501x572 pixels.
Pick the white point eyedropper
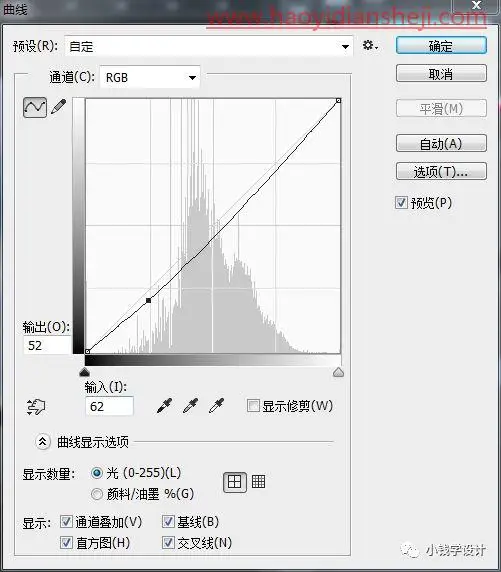point(216,406)
